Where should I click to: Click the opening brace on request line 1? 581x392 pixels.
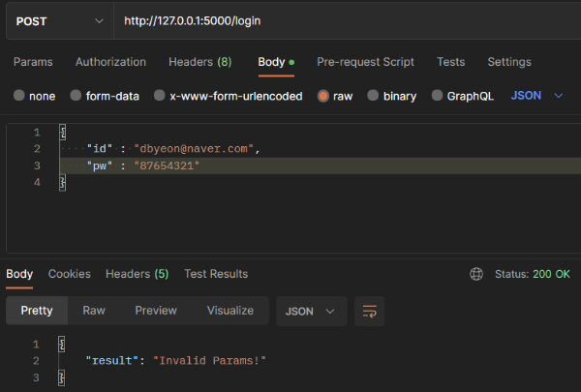[x=63, y=133]
